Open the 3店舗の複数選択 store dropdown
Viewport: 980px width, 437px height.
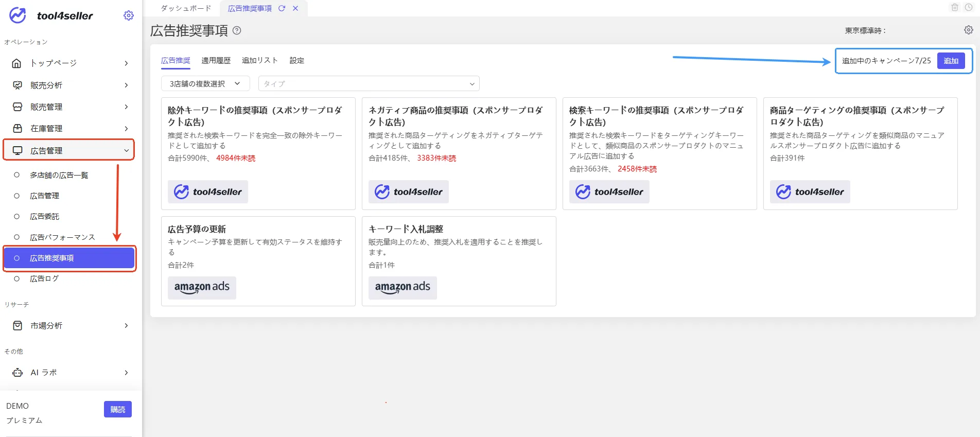click(205, 83)
